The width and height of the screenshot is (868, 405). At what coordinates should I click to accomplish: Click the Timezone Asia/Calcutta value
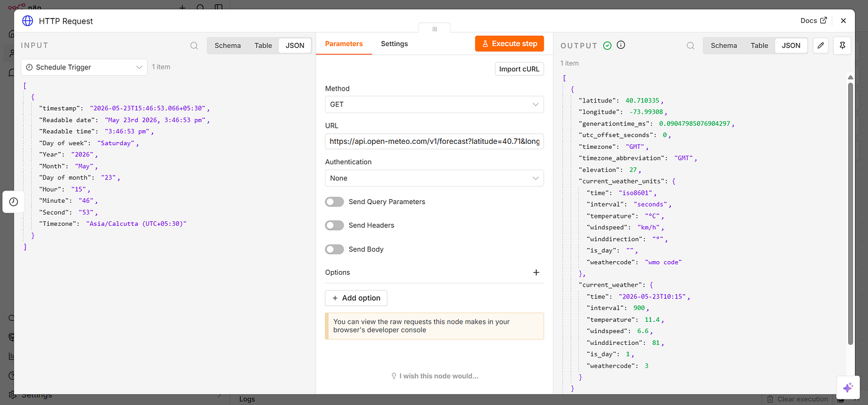tap(136, 223)
